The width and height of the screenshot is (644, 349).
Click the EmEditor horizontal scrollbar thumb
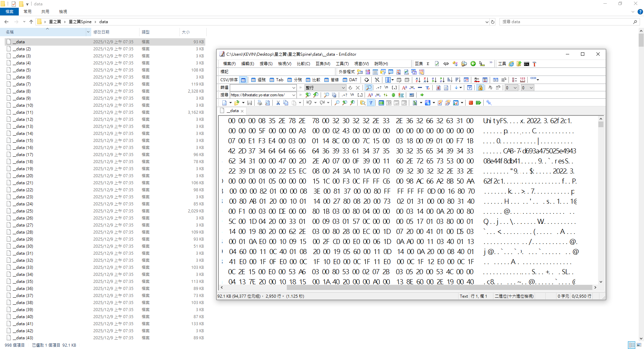(x=439, y=288)
